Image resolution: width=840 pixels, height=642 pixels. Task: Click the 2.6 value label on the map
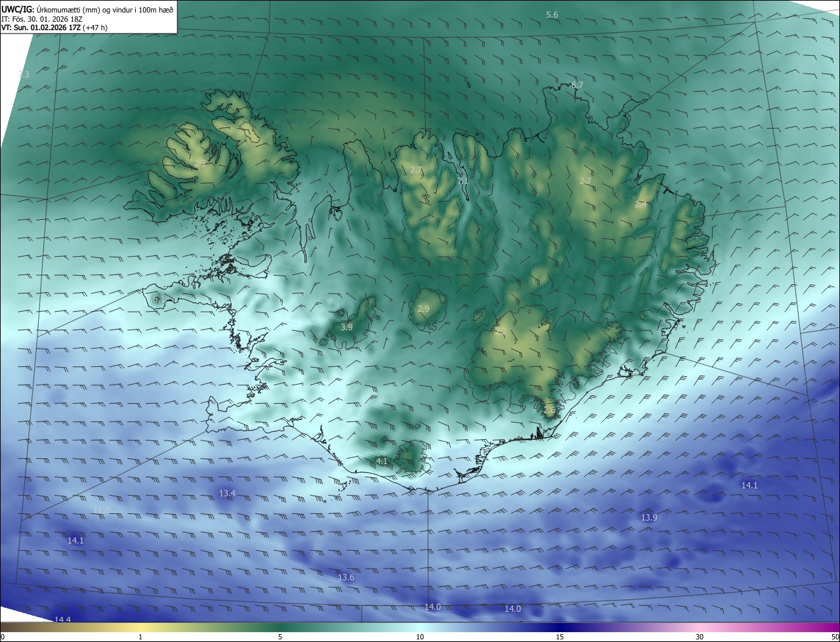click(x=549, y=410)
